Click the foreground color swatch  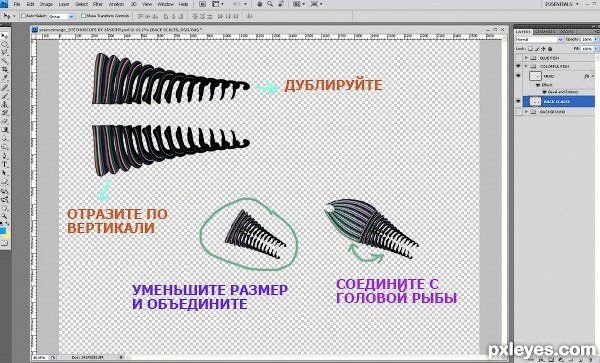point(3,231)
